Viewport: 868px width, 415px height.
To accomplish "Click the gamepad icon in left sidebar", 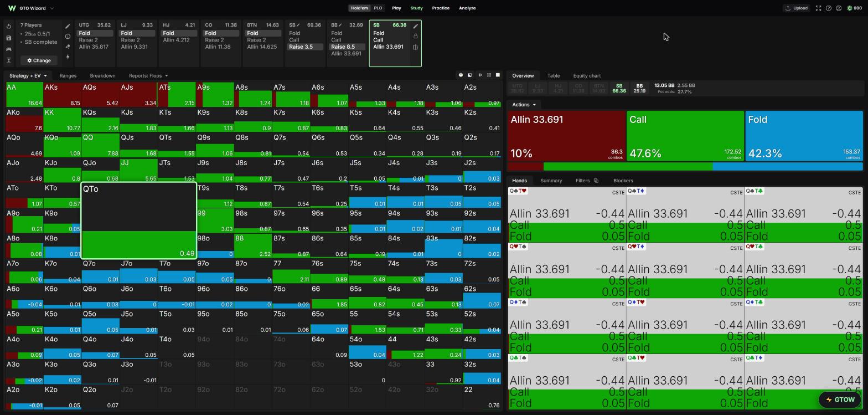I will tap(9, 49).
